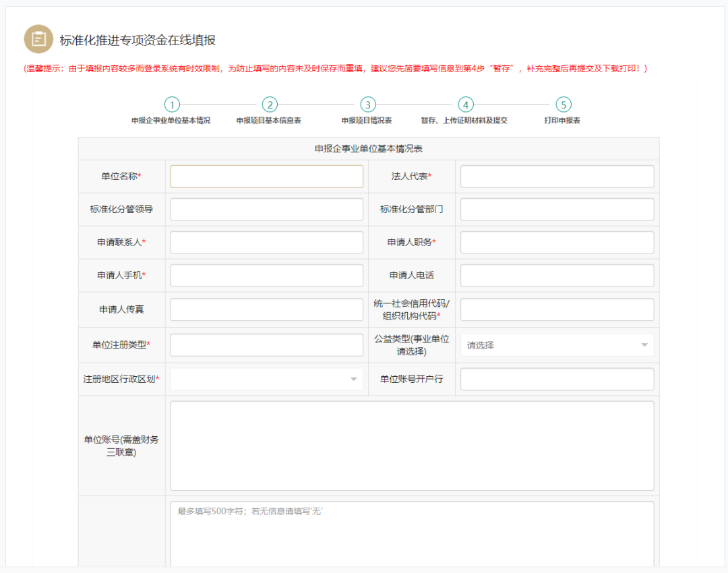Viewport: 728px width, 573px height.
Task: Open the 公益类型 请选择 dropdown
Action: (x=556, y=344)
